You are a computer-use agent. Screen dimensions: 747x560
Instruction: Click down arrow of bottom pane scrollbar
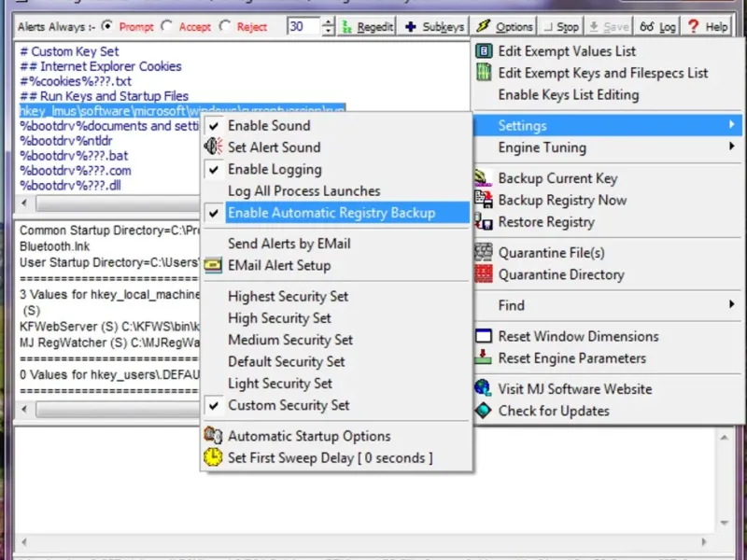coord(725,523)
